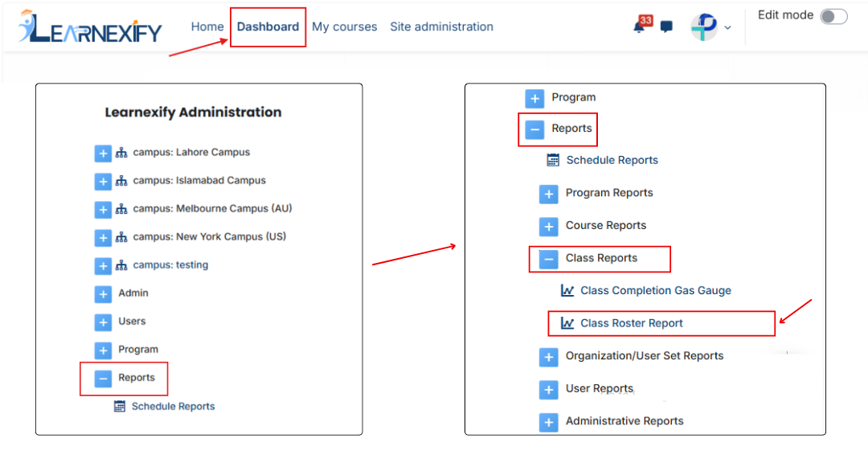Click the Class Completion Gas Gauge chart icon
The height and width of the screenshot is (455, 868).
567,290
